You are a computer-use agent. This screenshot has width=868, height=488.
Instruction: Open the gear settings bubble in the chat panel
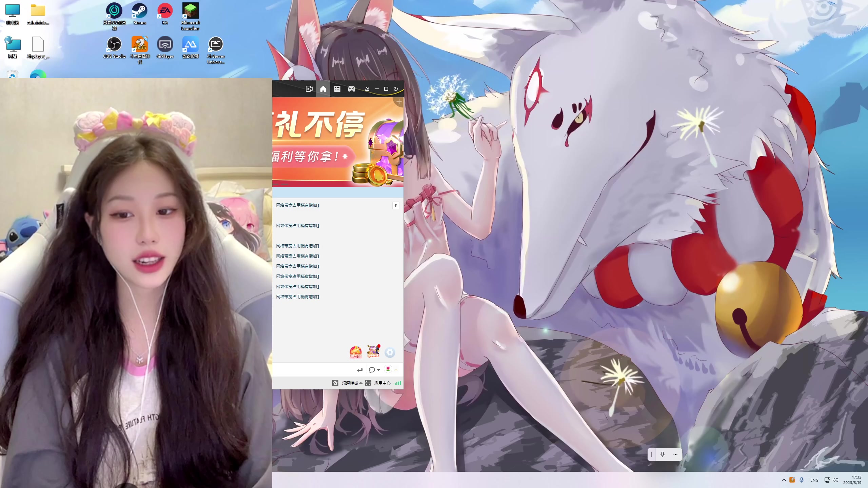tap(390, 352)
